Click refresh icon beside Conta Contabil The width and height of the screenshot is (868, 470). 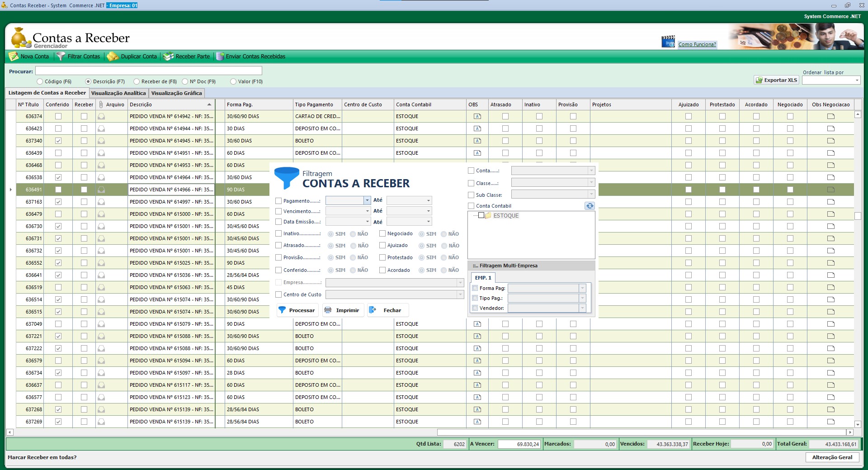(x=590, y=206)
